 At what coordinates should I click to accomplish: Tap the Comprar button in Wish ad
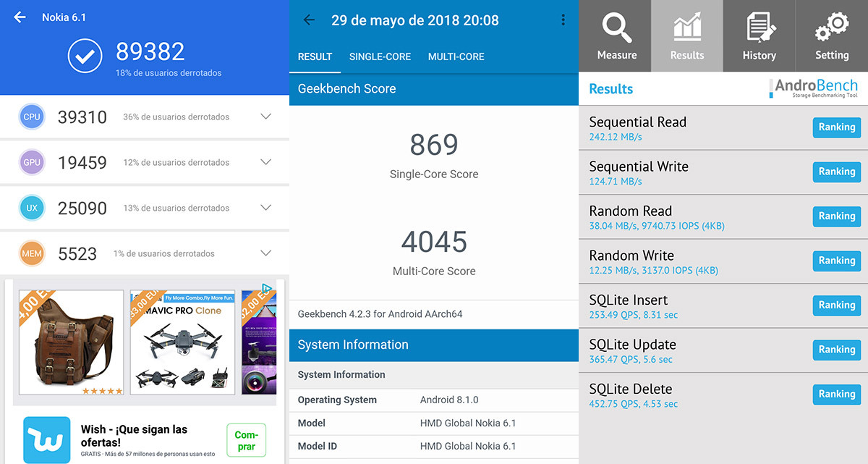point(246,440)
